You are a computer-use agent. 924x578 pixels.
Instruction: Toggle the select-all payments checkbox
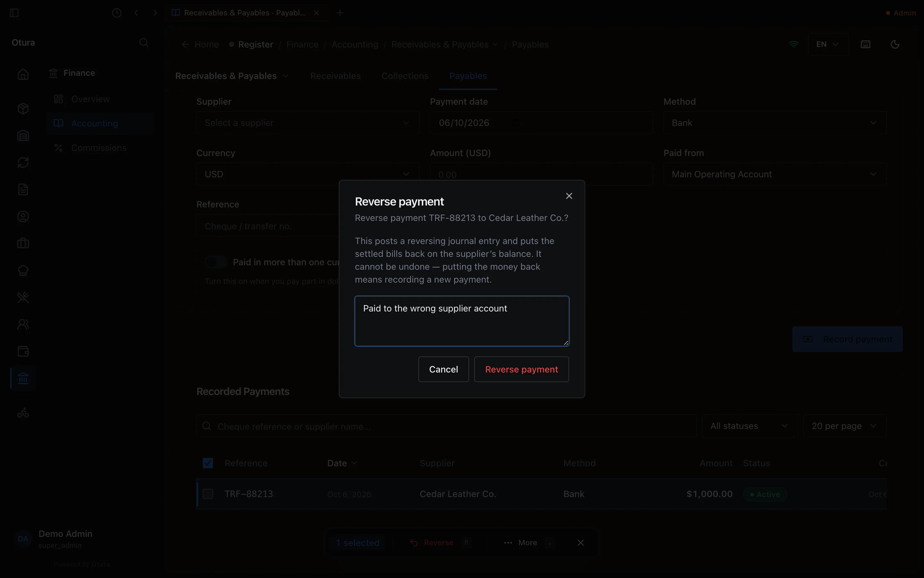tap(208, 463)
